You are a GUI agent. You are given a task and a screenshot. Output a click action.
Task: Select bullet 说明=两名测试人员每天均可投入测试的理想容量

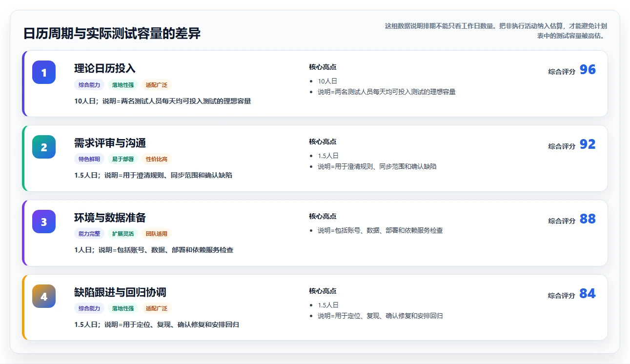point(386,92)
